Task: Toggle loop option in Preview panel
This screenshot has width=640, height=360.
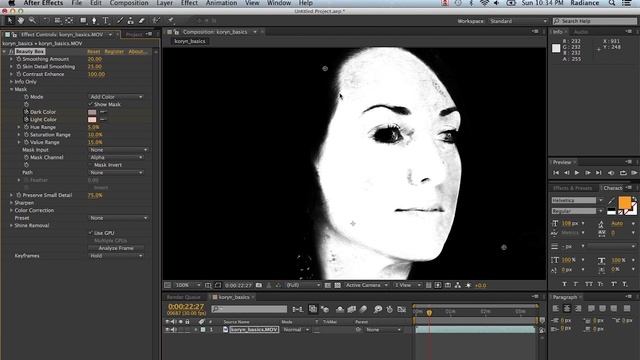Action: pos(623,173)
